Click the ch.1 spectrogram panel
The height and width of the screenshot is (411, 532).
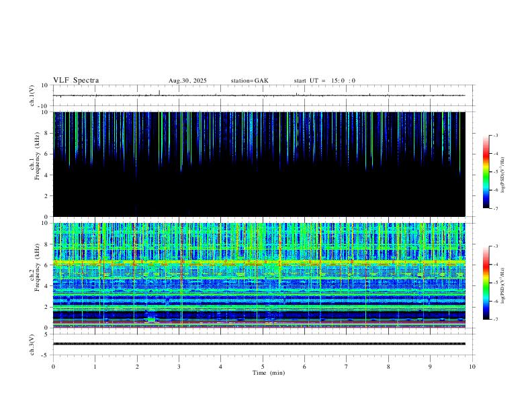[259, 164]
